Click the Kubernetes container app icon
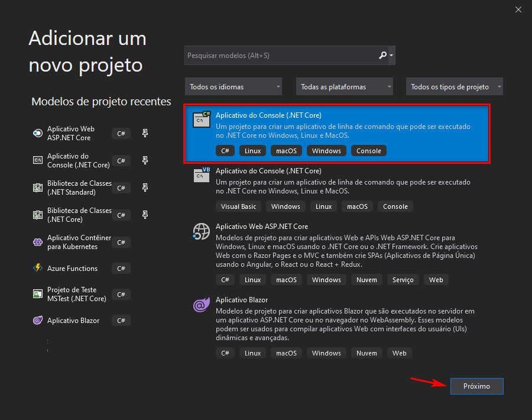 click(37, 242)
